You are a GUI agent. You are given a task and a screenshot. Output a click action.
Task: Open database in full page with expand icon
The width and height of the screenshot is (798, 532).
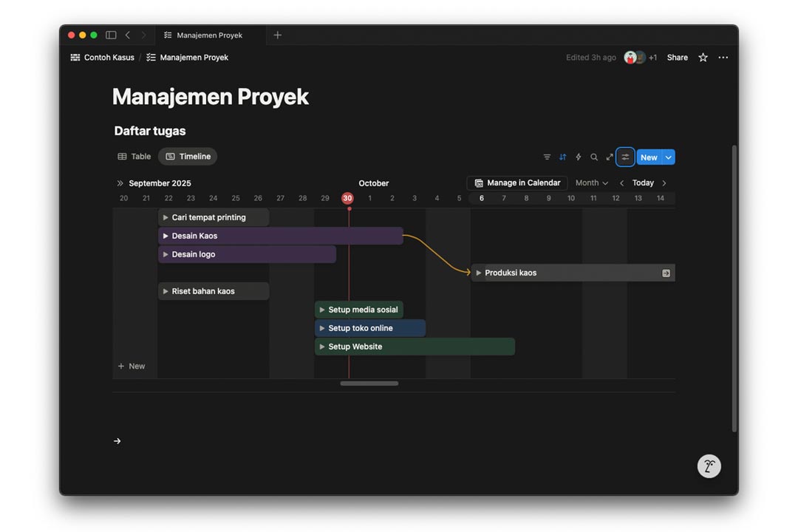610,157
